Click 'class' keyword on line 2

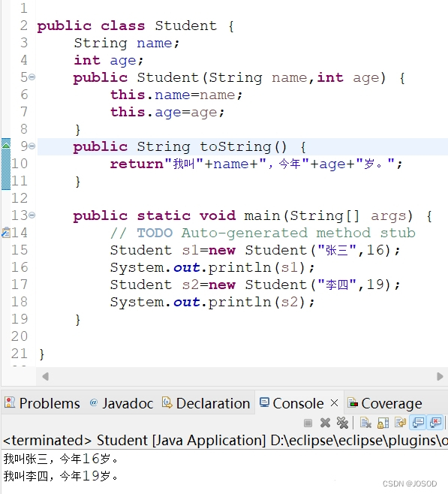(123, 26)
